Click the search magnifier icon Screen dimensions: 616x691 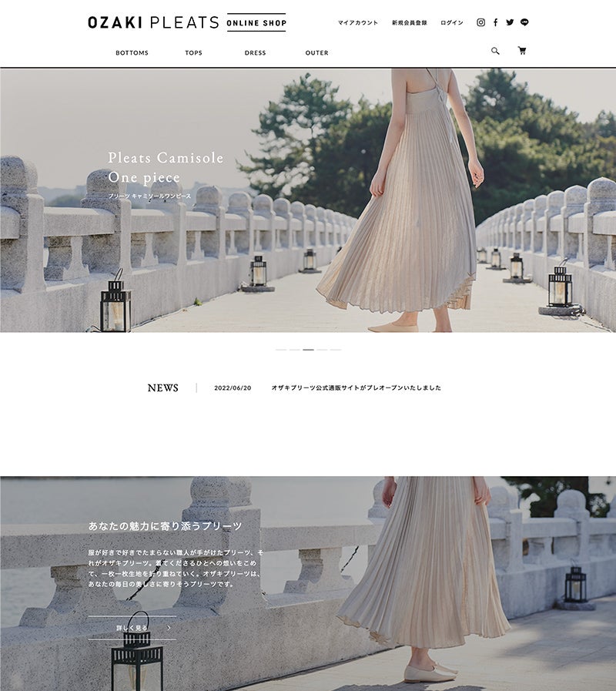pyautogui.click(x=497, y=52)
